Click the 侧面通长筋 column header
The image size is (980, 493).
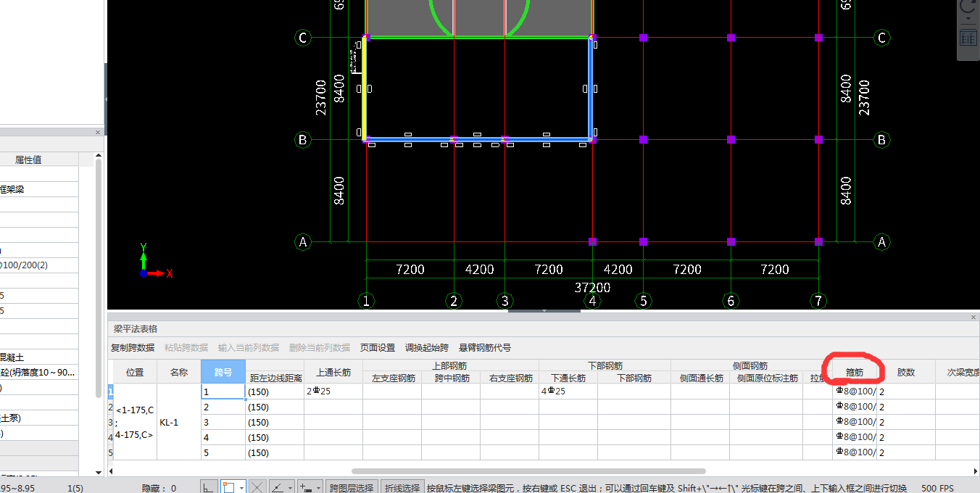(x=700, y=377)
